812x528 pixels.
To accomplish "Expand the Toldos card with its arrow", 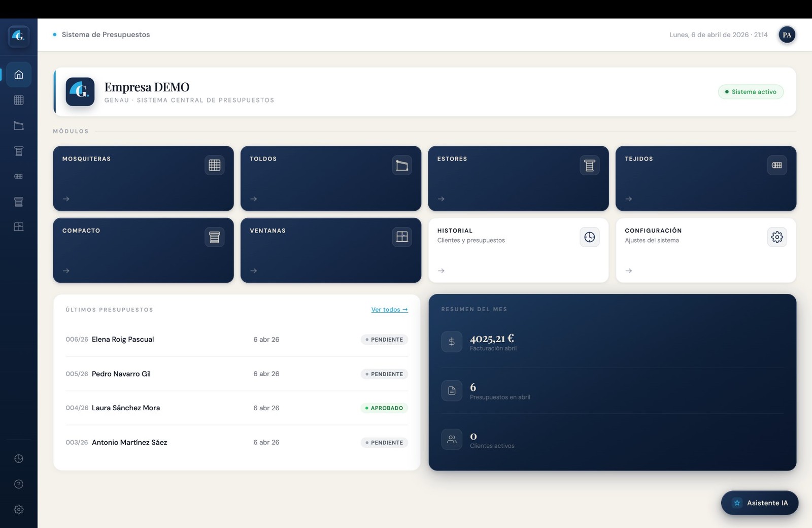I will (254, 199).
